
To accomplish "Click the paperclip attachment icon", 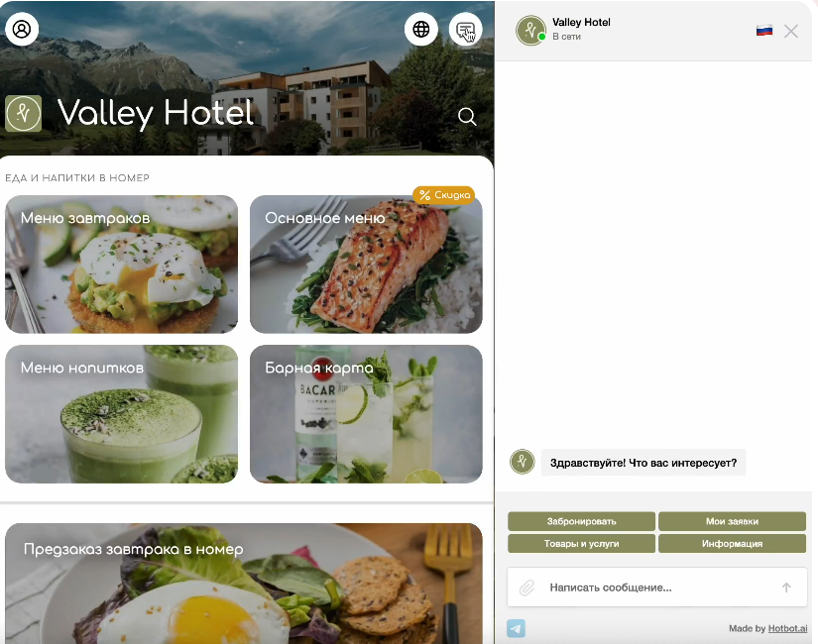I will (526, 588).
